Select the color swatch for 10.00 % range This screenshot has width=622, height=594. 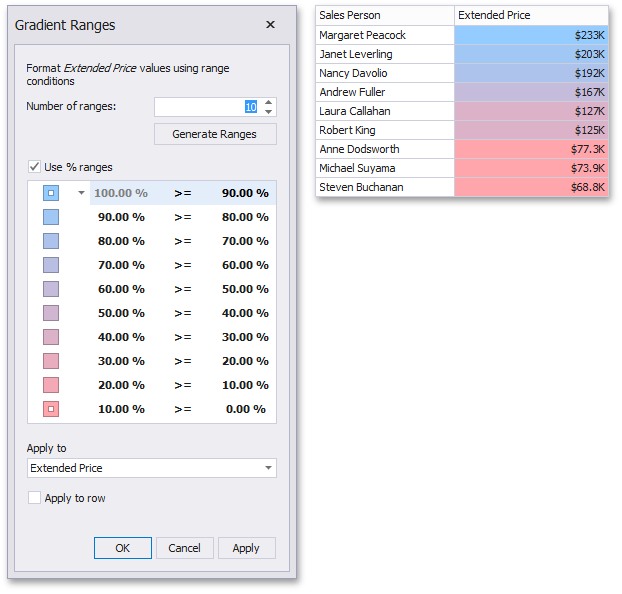tap(51, 409)
